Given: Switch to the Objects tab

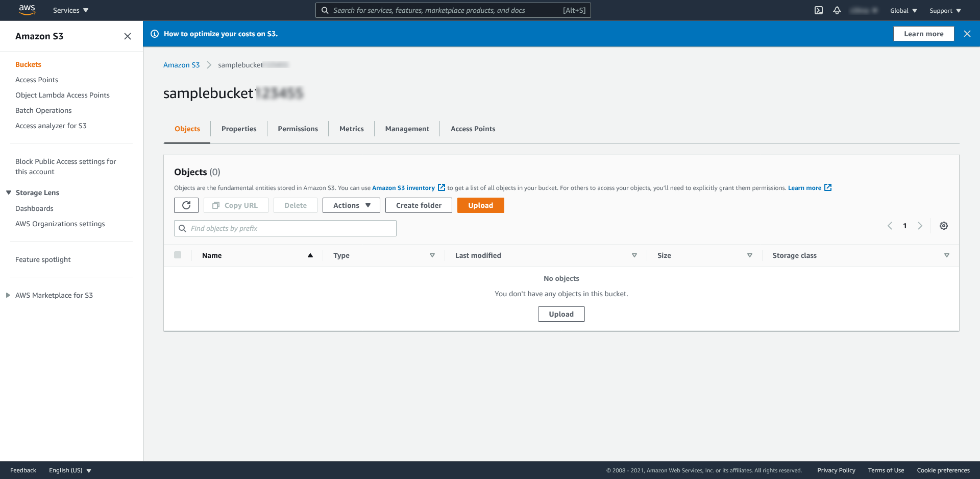Looking at the screenshot, I should (x=187, y=129).
